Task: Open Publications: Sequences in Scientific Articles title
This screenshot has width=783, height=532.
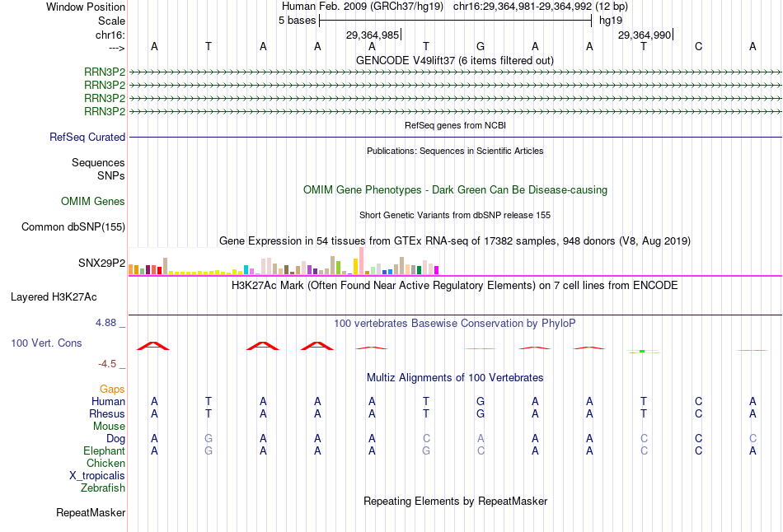Action: point(455,151)
